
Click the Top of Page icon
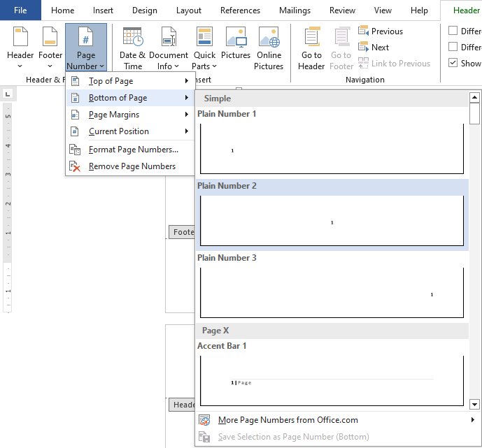click(76, 81)
